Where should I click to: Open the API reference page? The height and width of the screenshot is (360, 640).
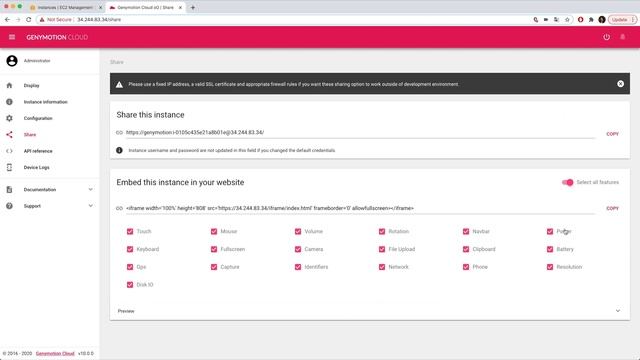[x=38, y=151]
